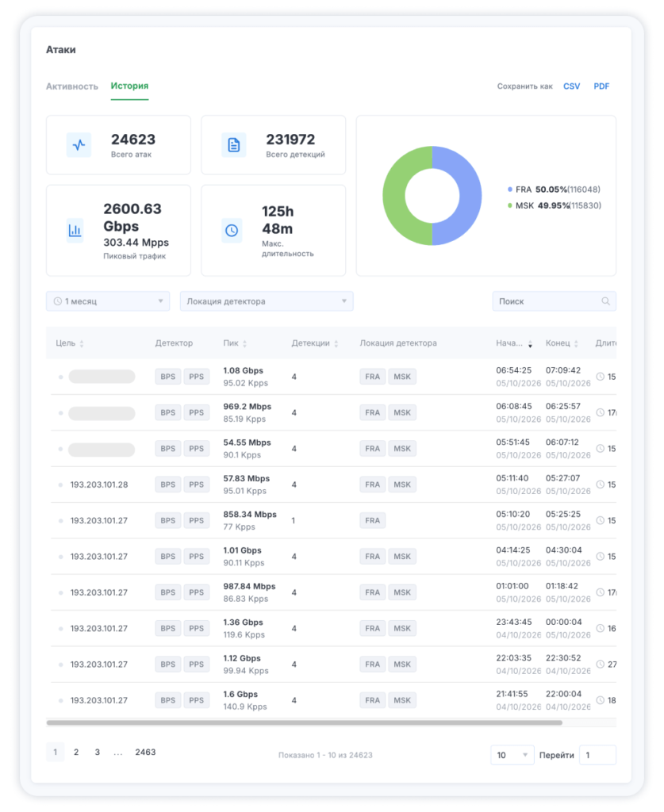
Task: Click the bar chart icon beside 2600.63 Gbps
Action: coord(75,231)
